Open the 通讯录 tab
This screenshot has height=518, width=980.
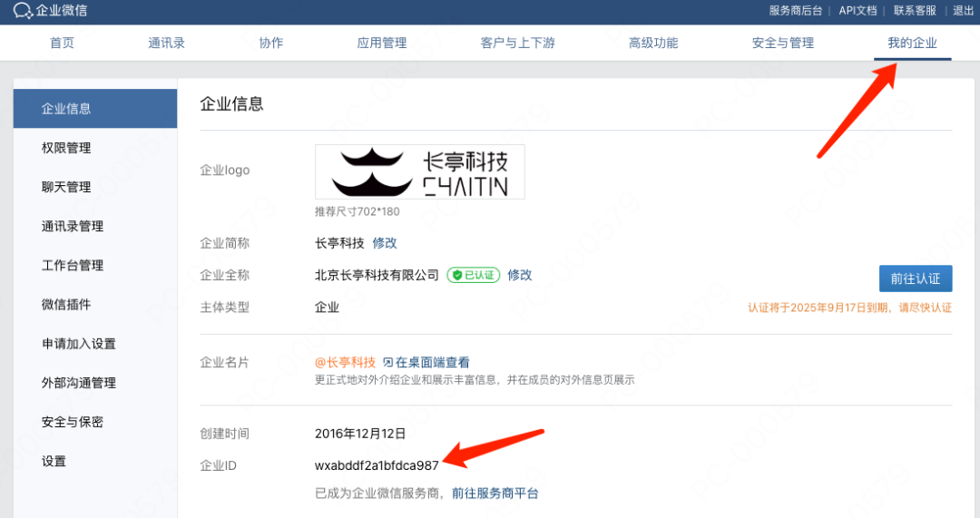tap(166, 44)
